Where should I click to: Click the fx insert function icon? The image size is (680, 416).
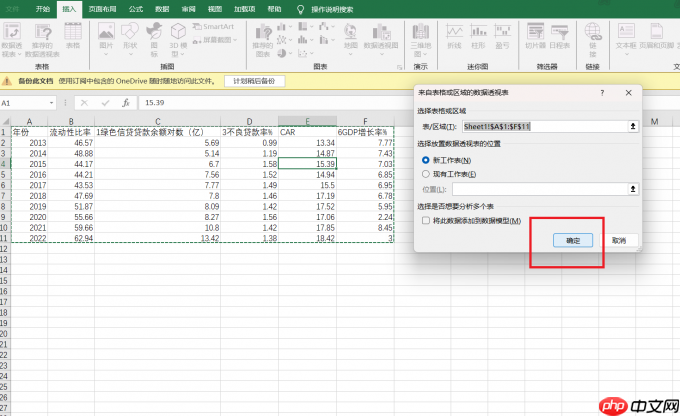click(126, 103)
